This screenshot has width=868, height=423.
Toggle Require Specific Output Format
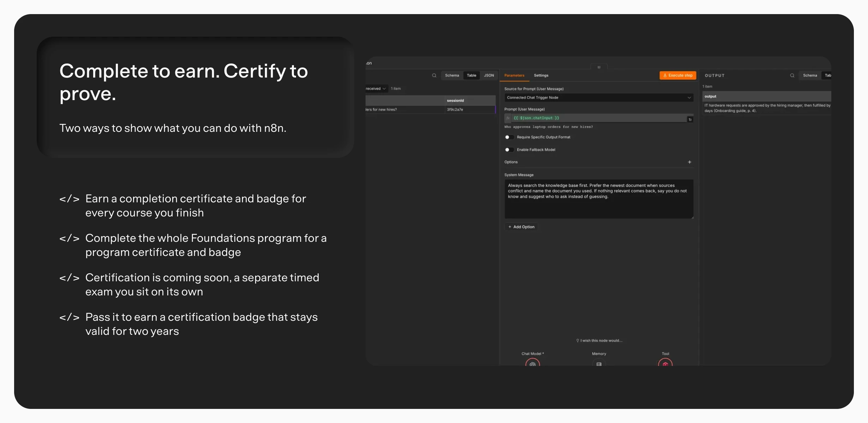click(509, 137)
